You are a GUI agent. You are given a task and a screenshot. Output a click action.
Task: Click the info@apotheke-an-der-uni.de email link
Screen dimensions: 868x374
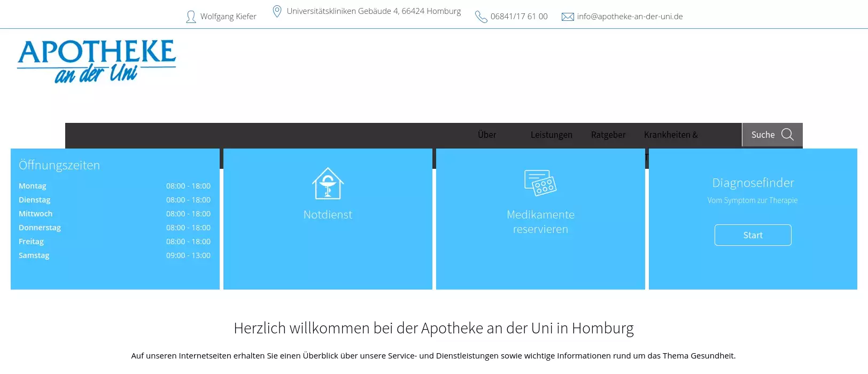[x=630, y=17]
